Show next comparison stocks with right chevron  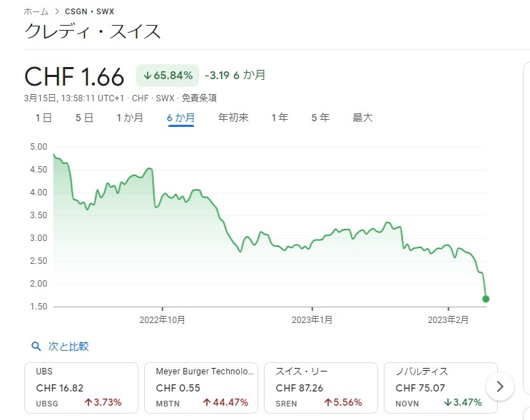pyautogui.click(x=500, y=386)
